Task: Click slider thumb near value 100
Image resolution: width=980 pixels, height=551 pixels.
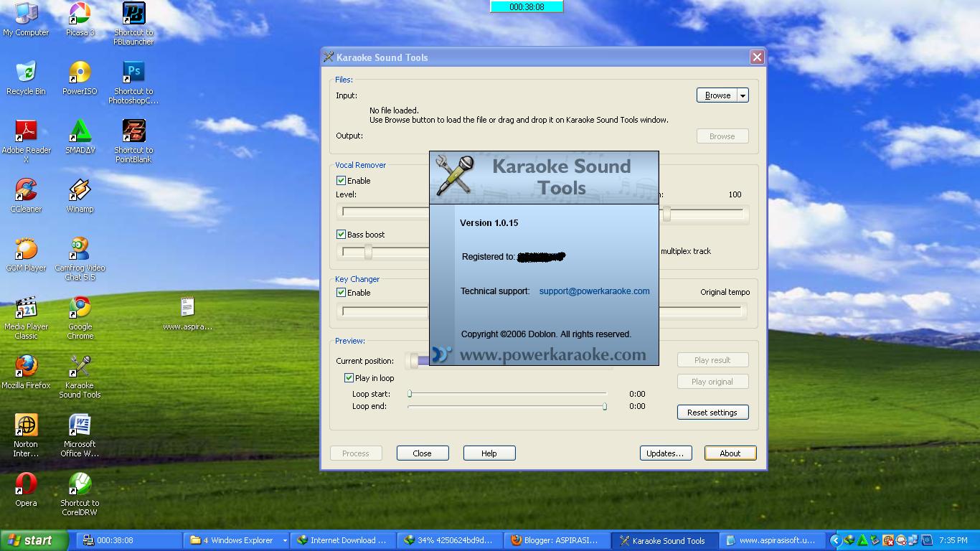Action: coord(666,214)
